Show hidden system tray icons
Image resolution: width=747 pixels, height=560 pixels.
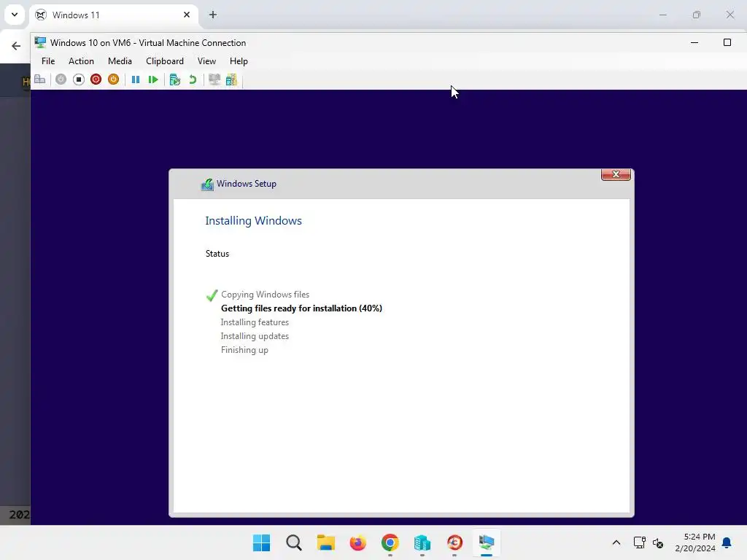[x=616, y=542]
